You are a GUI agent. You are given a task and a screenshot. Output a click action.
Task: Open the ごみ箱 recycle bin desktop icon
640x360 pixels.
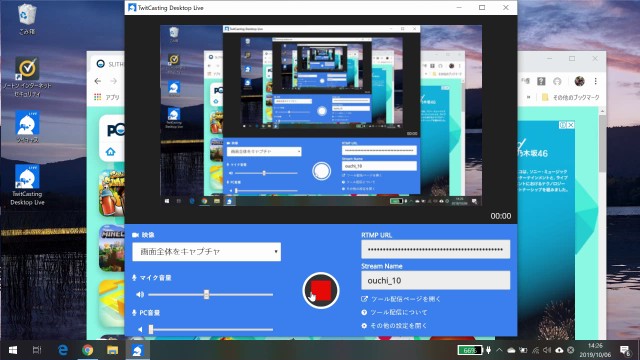coord(27,18)
